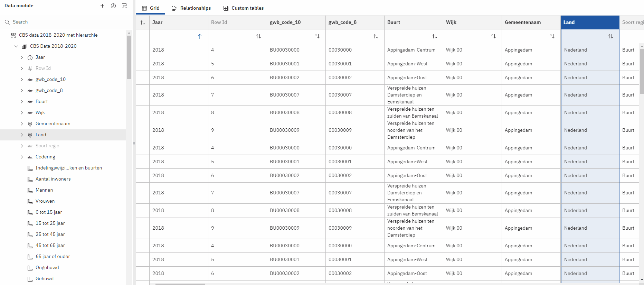Click the data module tree vertical scrollbar
This screenshot has height=285, width=644.
129,57
